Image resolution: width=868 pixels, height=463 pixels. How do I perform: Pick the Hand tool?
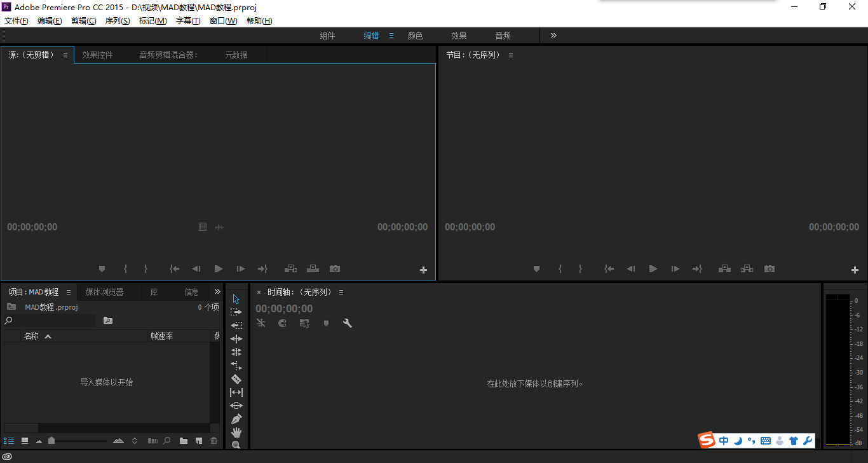click(x=236, y=432)
